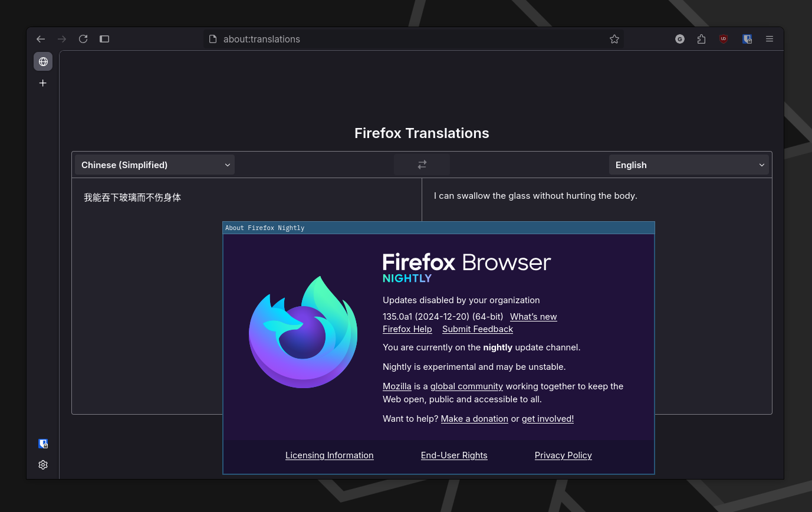The image size is (812, 512).
Task: Open the What's new link
Action: coord(533,317)
